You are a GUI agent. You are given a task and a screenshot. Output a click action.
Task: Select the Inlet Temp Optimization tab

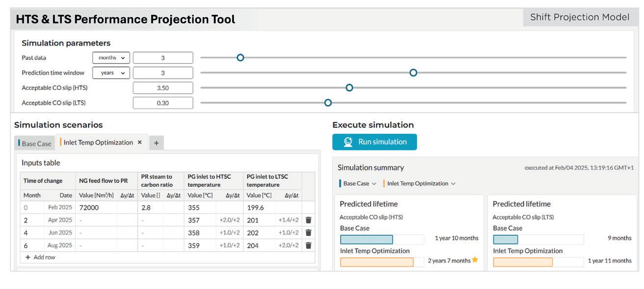point(97,143)
